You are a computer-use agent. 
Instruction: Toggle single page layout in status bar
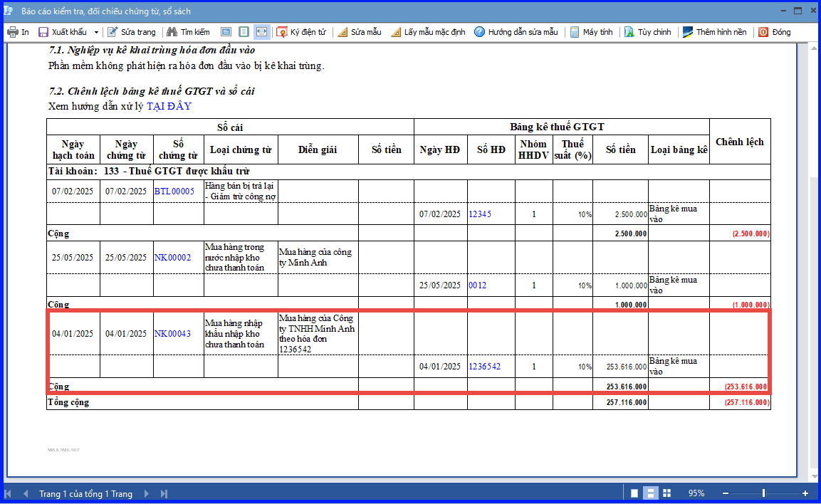[634, 493]
